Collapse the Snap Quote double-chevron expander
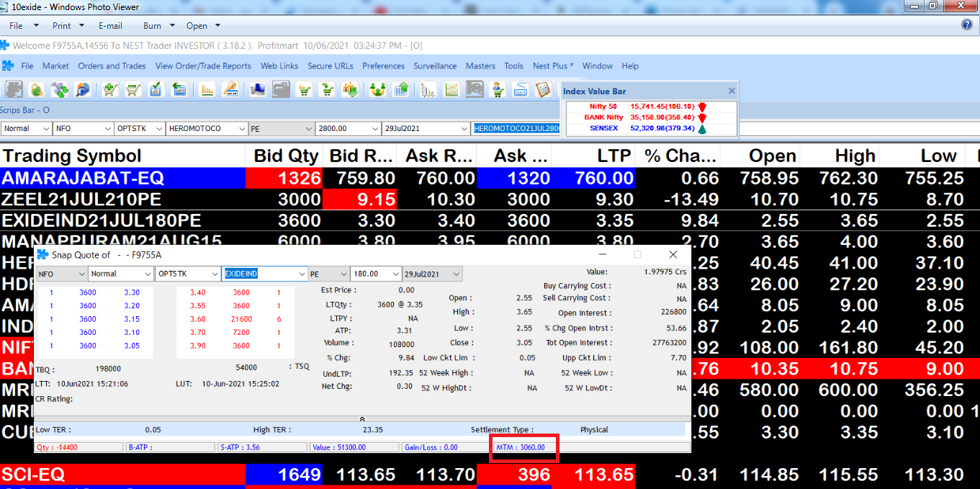Image resolution: width=980 pixels, height=489 pixels. point(362,418)
